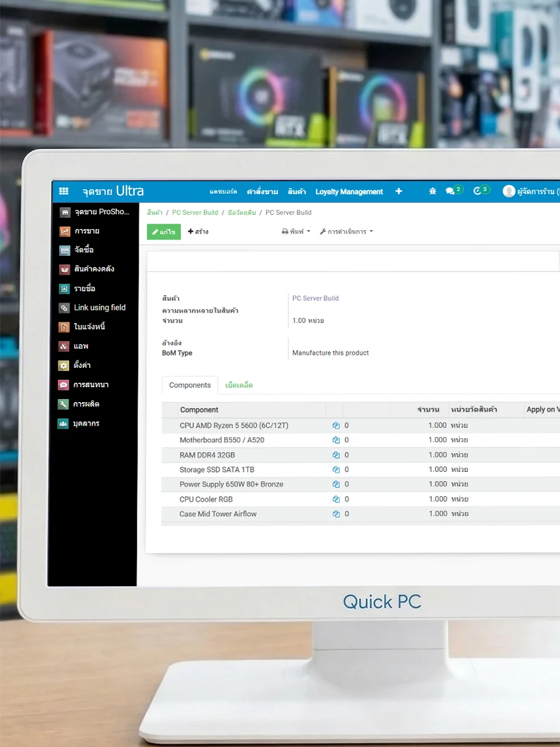Open PC Server Build product link
This screenshot has width=560, height=747.
315,298
